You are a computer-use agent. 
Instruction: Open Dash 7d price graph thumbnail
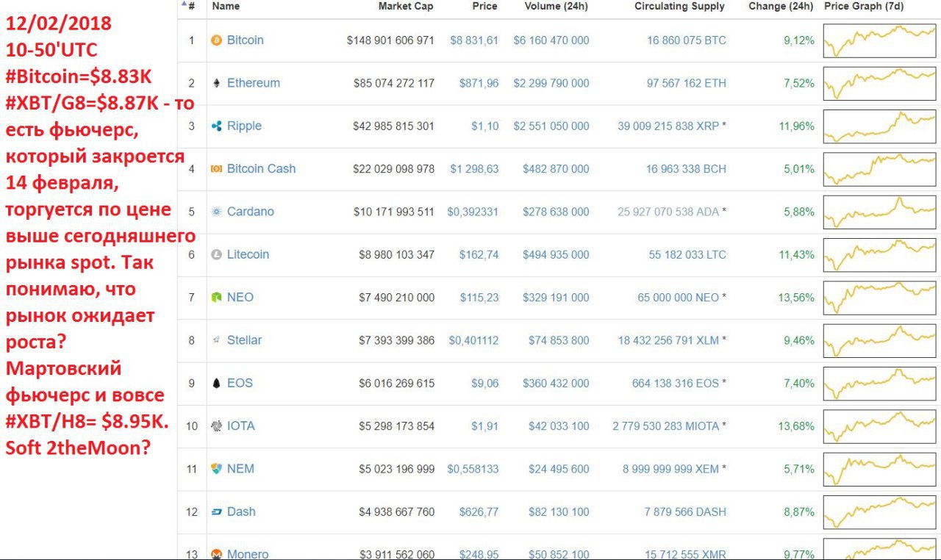point(880,511)
